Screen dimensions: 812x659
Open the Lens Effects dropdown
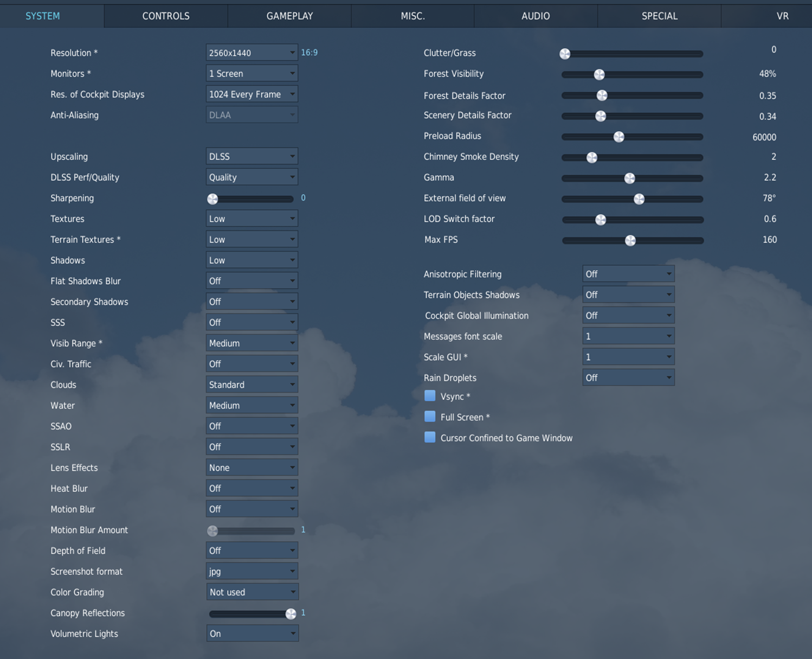click(252, 468)
